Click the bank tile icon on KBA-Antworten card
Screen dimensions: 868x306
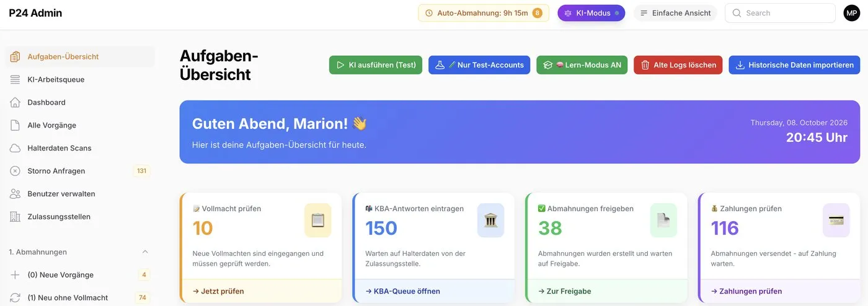(x=491, y=221)
